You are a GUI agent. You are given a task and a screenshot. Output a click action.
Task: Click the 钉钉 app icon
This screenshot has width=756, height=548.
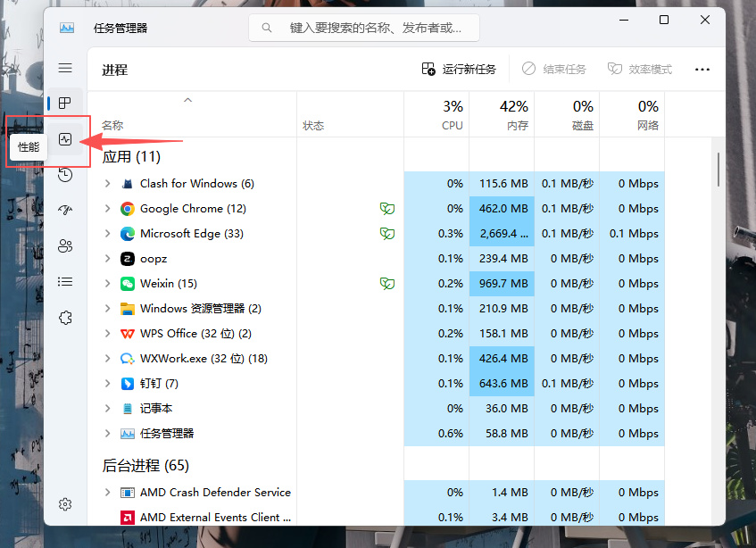tap(128, 384)
